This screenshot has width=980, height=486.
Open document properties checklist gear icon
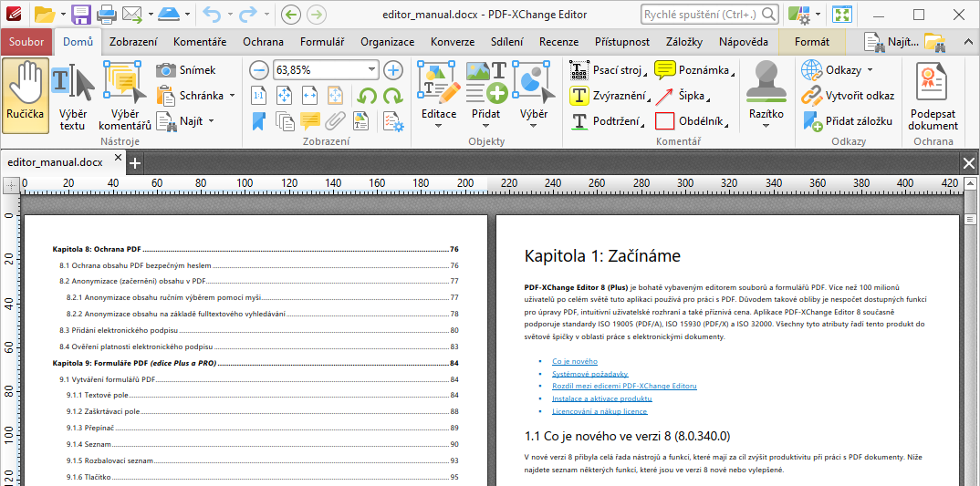pyautogui.click(x=394, y=120)
